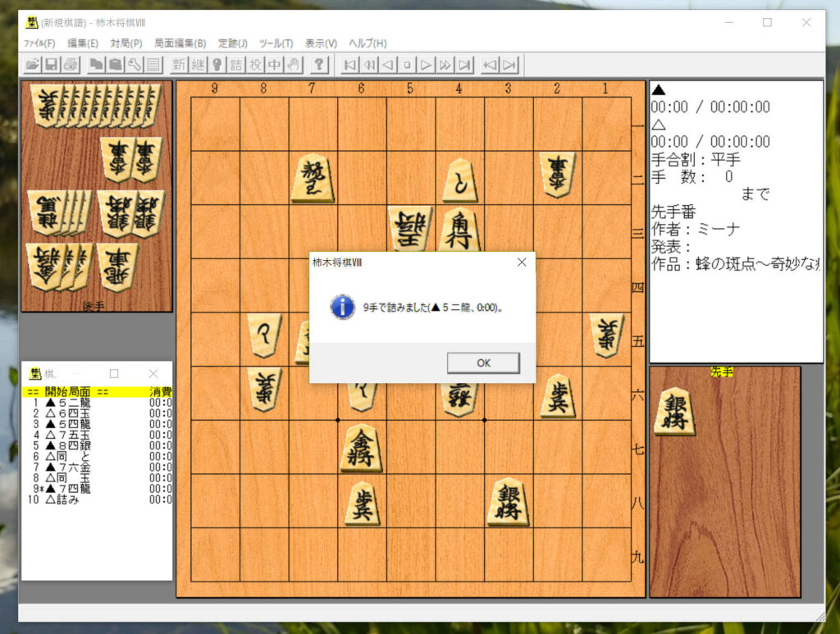The image size is (840, 634).
Task: Jump to the last move button
Action: coord(465,65)
